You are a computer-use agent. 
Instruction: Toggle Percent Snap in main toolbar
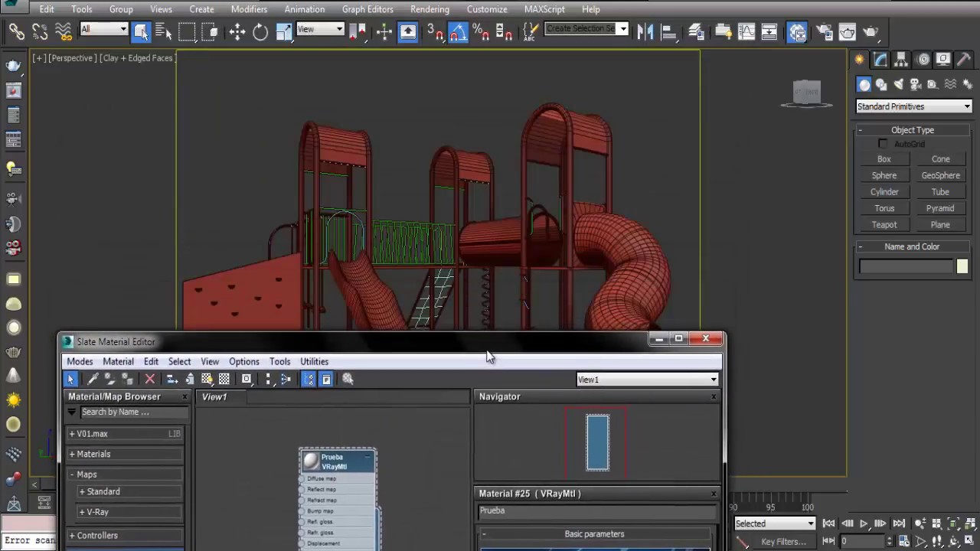tap(481, 31)
